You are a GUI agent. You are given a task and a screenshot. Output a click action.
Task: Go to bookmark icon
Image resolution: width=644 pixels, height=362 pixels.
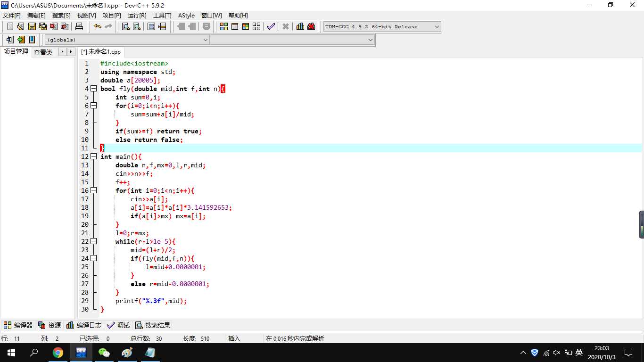tap(32, 40)
